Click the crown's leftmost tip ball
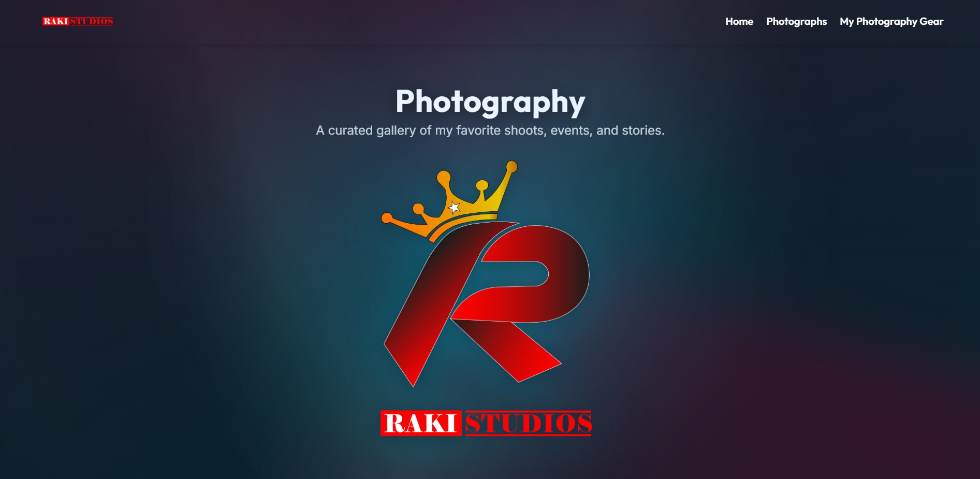The image size is (980, 479). [386, 219]
